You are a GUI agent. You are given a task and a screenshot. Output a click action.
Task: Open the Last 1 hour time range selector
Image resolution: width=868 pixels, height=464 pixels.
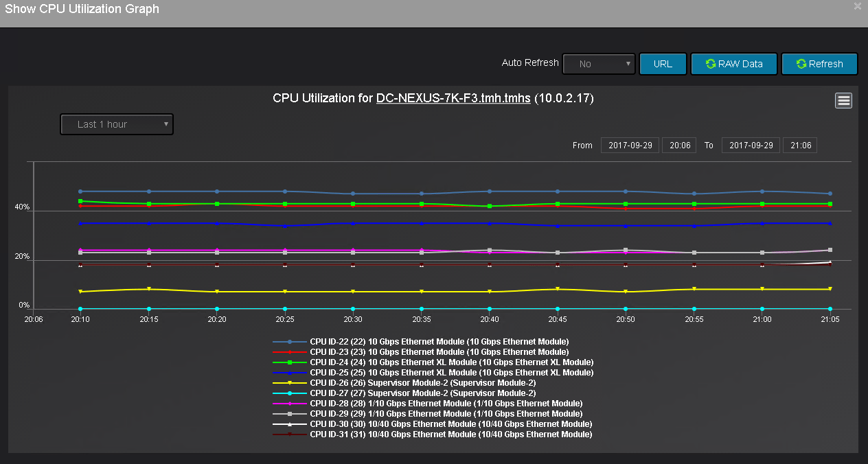116,124
